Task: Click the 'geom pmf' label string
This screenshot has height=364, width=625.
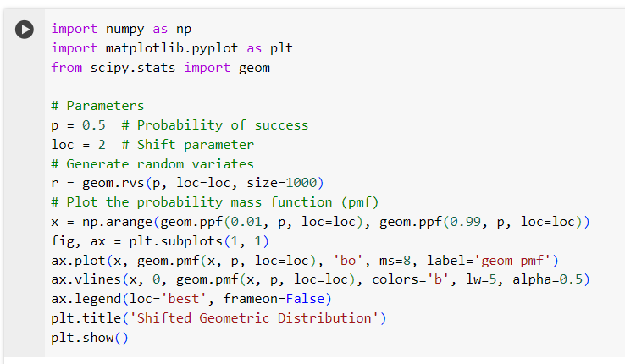Action: click(x=512, y=261)
